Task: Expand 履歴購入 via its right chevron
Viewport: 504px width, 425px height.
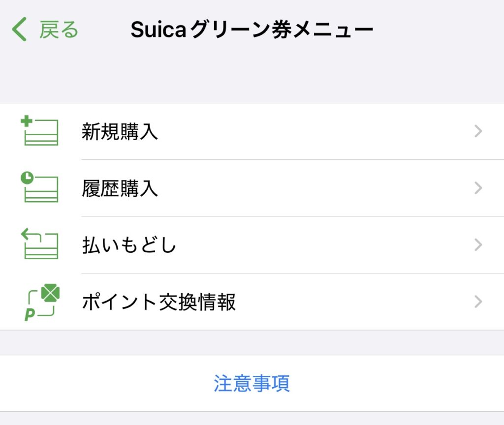Action: pos(478,188)
